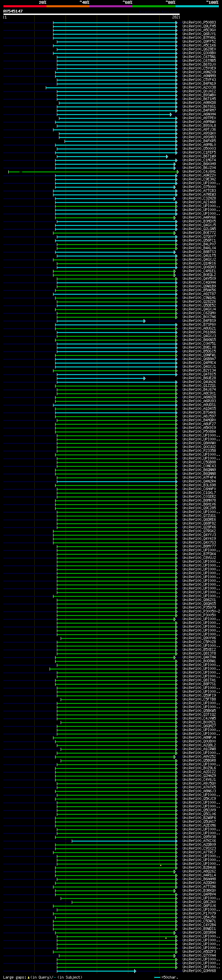Select the query label AV545147

13,11
